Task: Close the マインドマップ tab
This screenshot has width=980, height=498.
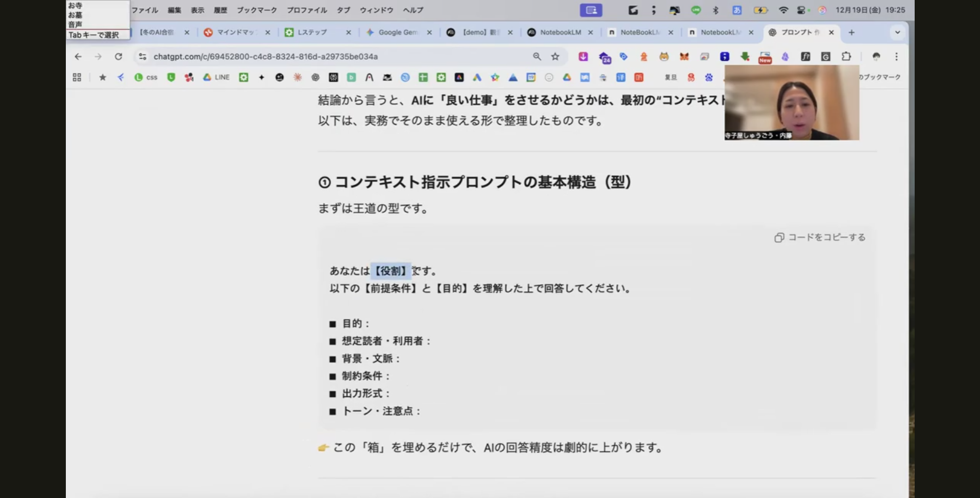Action: [x=267, y=32]
